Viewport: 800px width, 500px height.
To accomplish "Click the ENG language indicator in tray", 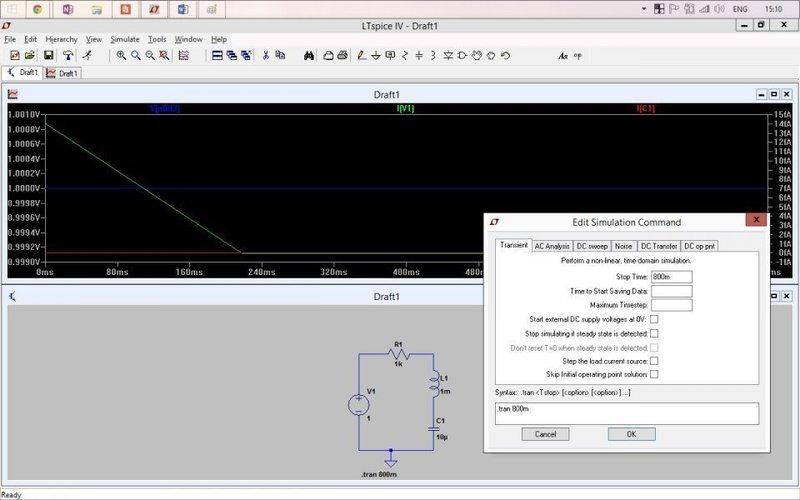I will pyautogui.click(x=740, y=9).
